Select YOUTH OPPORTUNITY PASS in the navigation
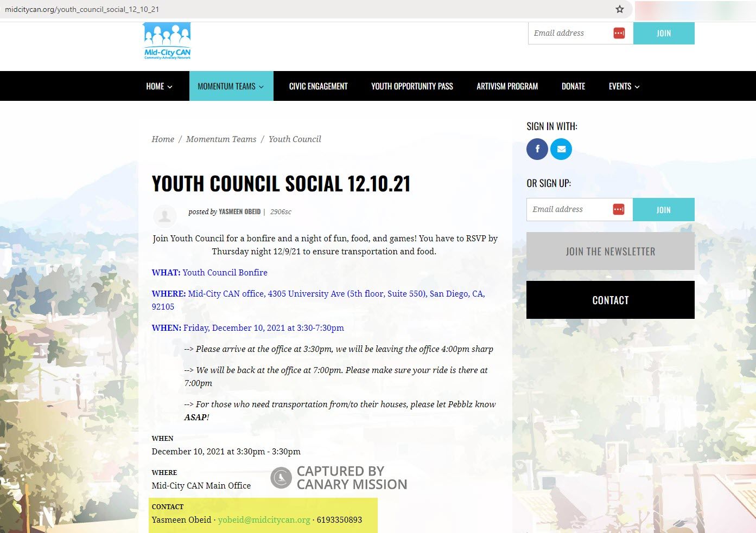The height and width of the screenshot is (533, 756). (x=412, y=86)
